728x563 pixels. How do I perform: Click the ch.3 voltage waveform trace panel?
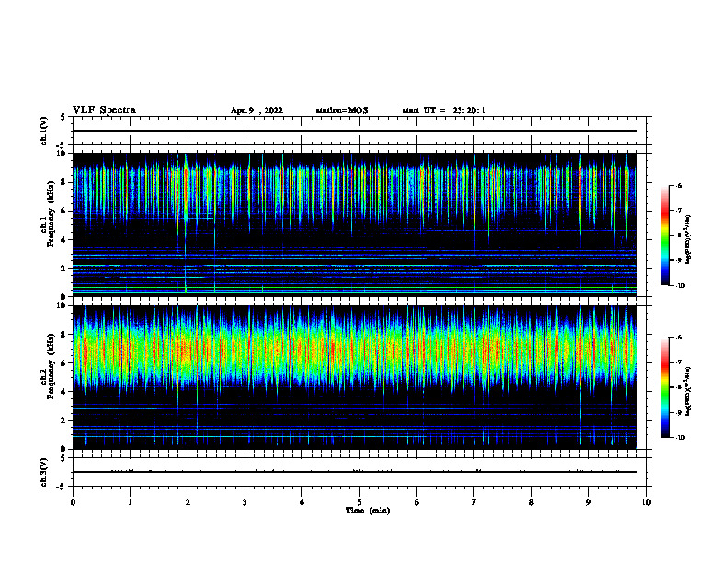[x=359, y=472]
